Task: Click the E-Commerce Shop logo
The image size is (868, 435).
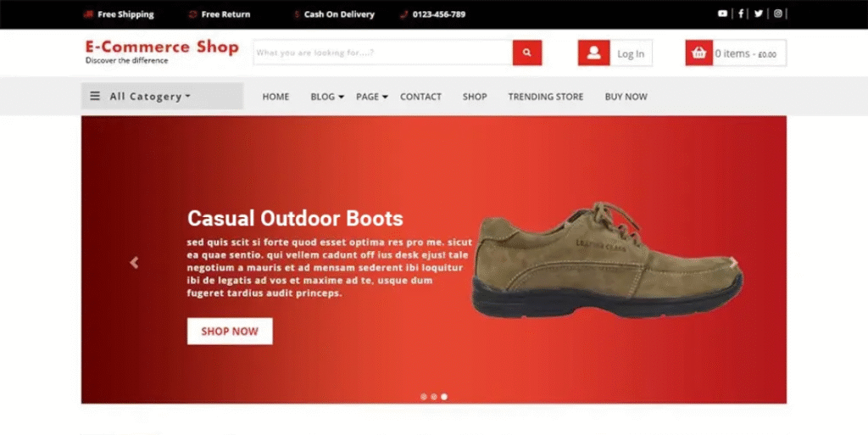Action: (x=161, y=50)
